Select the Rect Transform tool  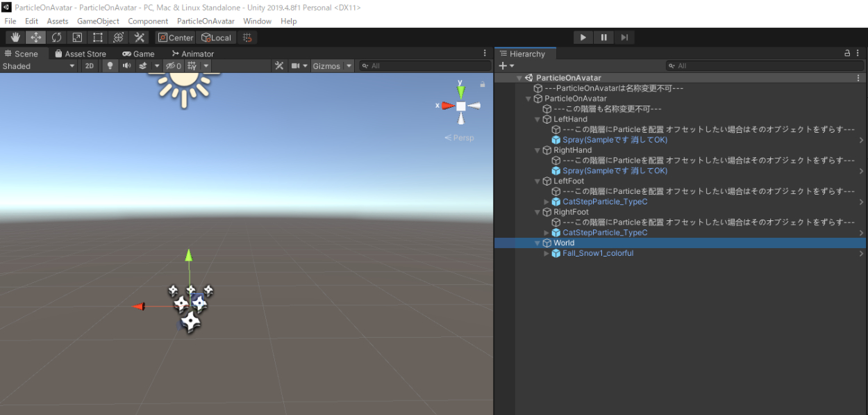(x=98, y=38)
